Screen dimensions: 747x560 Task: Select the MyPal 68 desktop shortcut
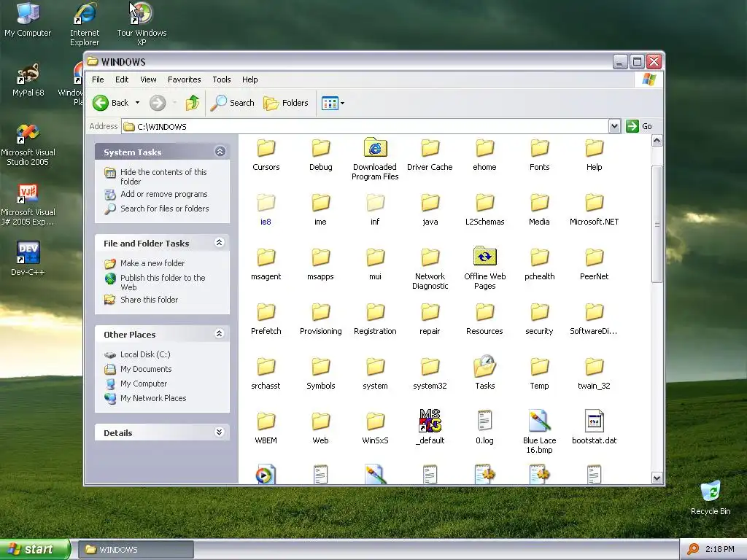[28, 79]
